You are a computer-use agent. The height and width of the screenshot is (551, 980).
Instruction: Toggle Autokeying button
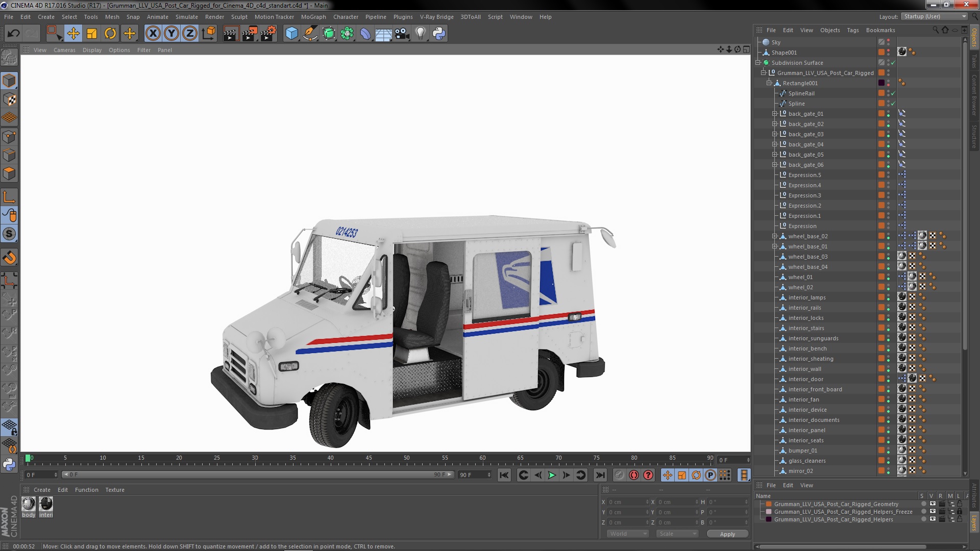[x=634, y=475]
